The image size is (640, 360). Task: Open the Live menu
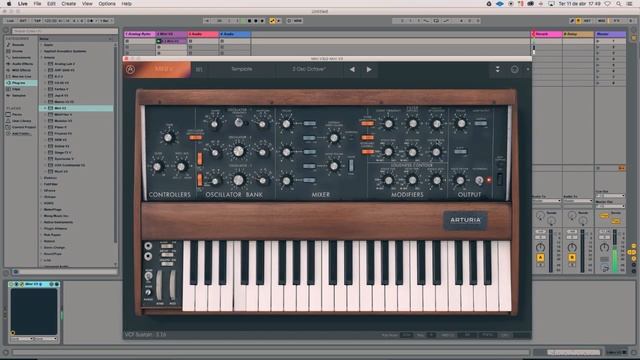(23, 4)
